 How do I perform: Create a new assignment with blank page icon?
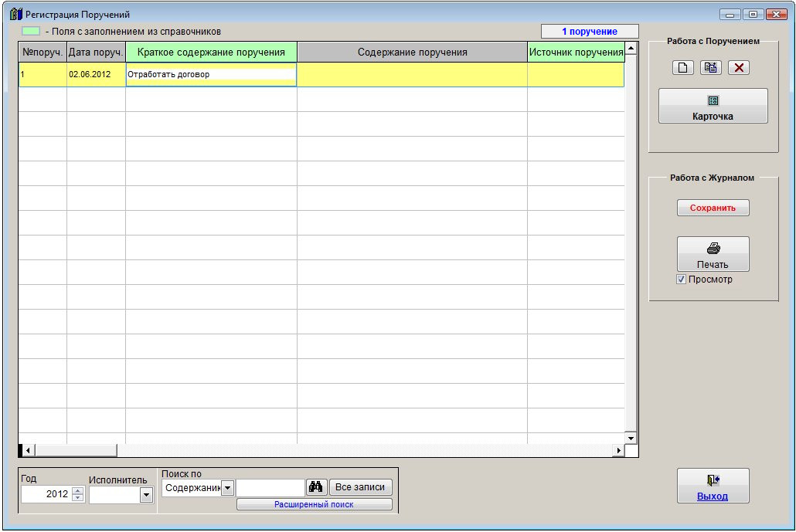pos(683,67)
